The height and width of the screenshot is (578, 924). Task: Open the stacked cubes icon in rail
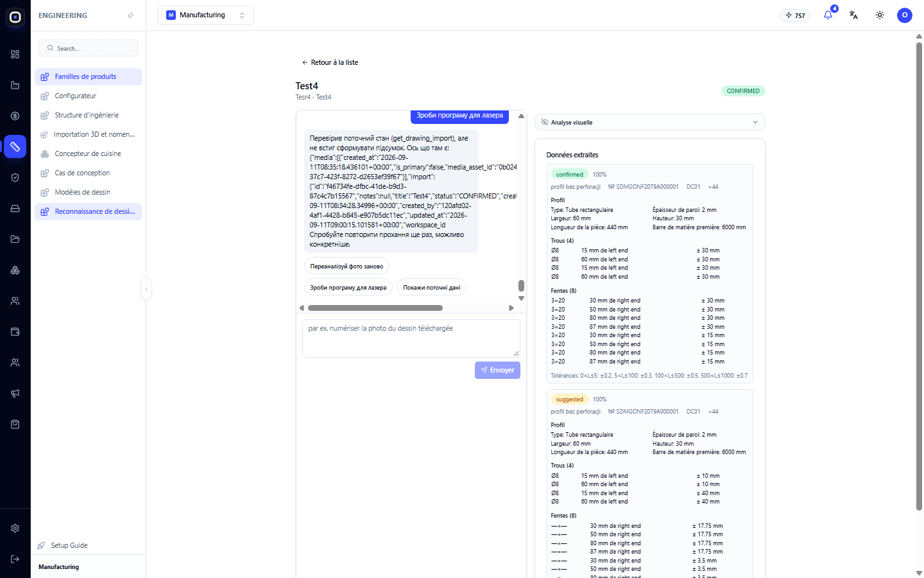pos(15,270)
